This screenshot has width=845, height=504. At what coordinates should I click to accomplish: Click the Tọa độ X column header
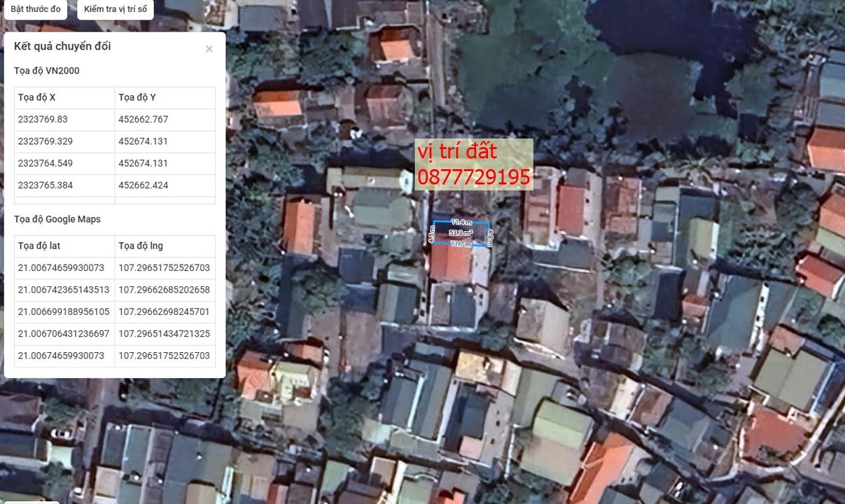tap(36, 97)
